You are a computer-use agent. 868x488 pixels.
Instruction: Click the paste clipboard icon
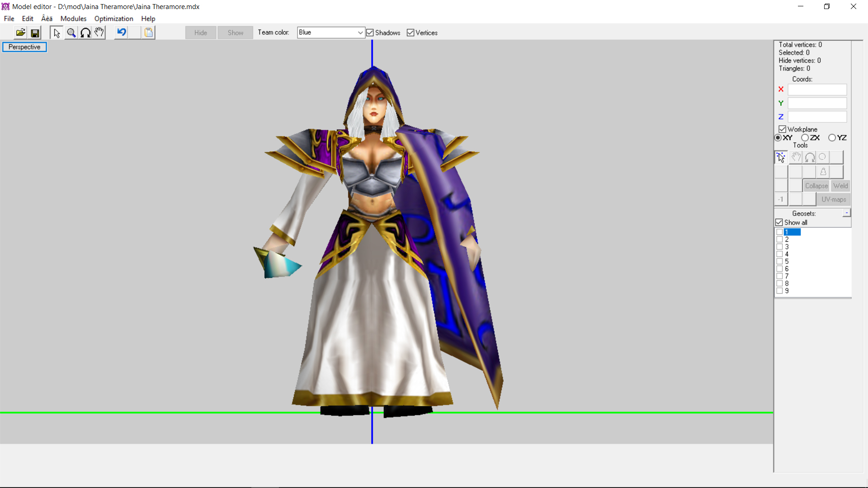coord(149,33)
